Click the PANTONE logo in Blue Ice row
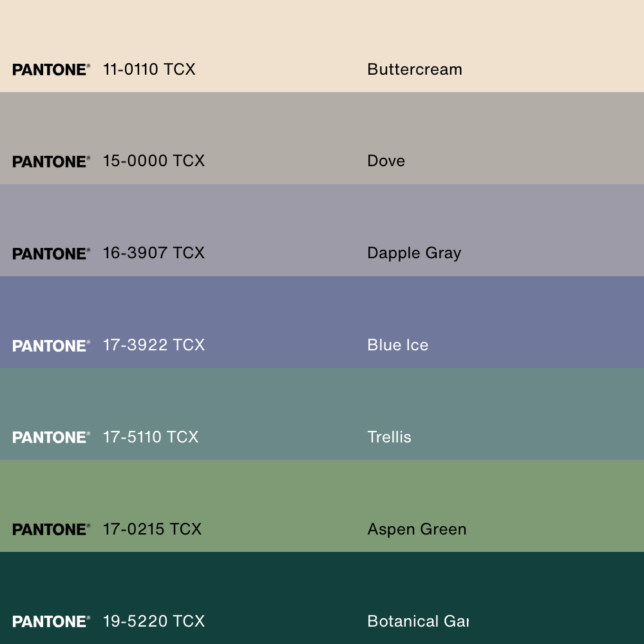 52,346
